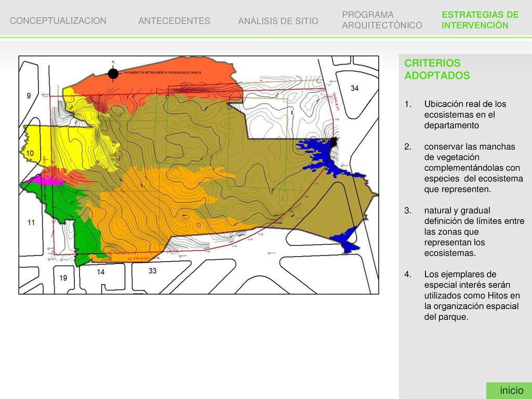Click the magenta zone on the map

tap(46, 180)
